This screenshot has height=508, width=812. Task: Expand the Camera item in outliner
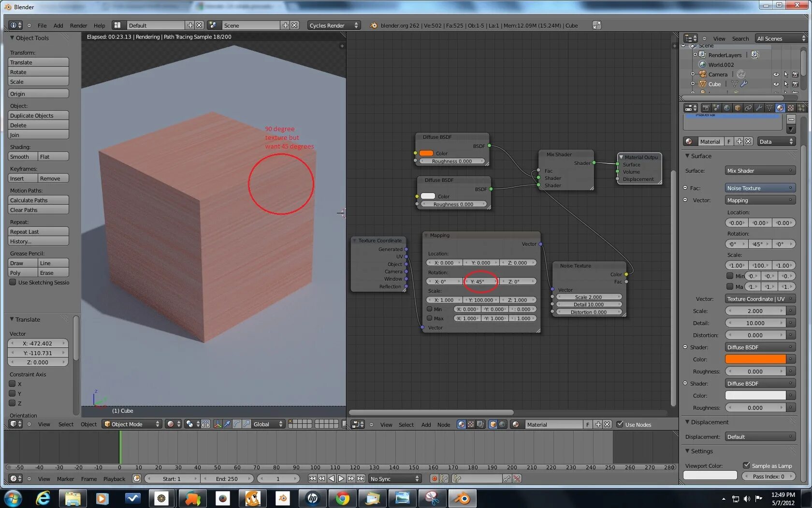693,74
